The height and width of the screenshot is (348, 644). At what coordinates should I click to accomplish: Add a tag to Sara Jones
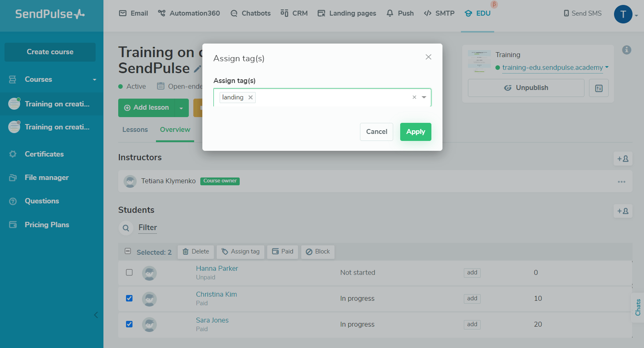(472, 325)
